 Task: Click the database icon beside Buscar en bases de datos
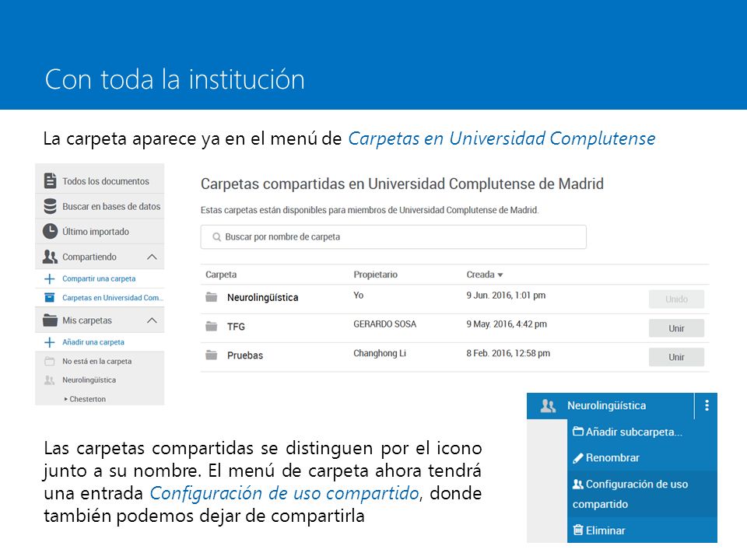[x=50, y=206]
